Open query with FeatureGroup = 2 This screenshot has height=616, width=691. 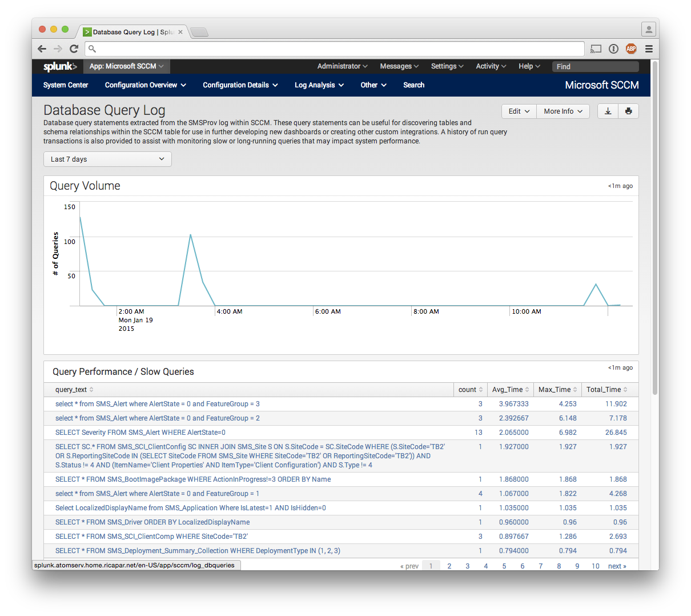pos(158,418)
